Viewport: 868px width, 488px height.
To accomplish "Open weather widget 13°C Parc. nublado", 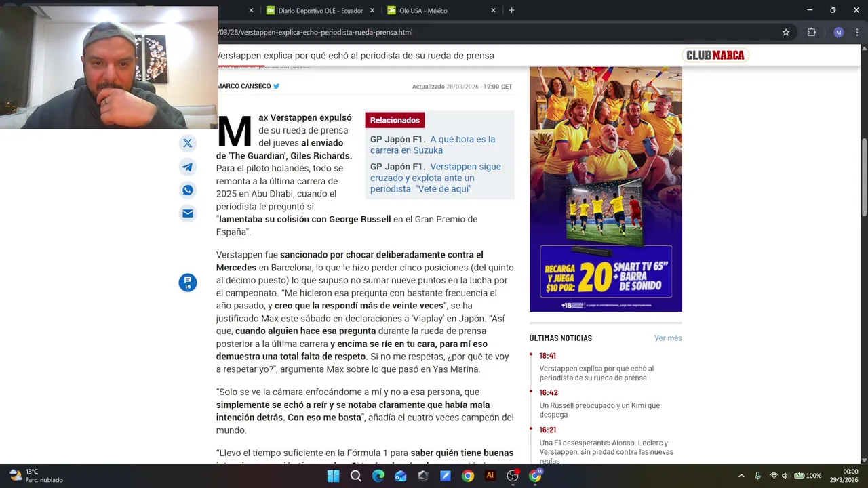I will click(35, 476).
